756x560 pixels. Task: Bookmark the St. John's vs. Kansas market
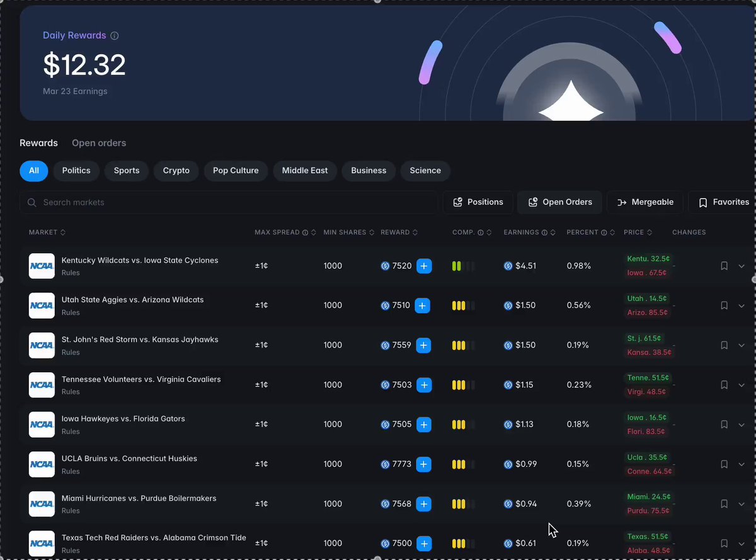pyautogui.click(x=724, y=345)
